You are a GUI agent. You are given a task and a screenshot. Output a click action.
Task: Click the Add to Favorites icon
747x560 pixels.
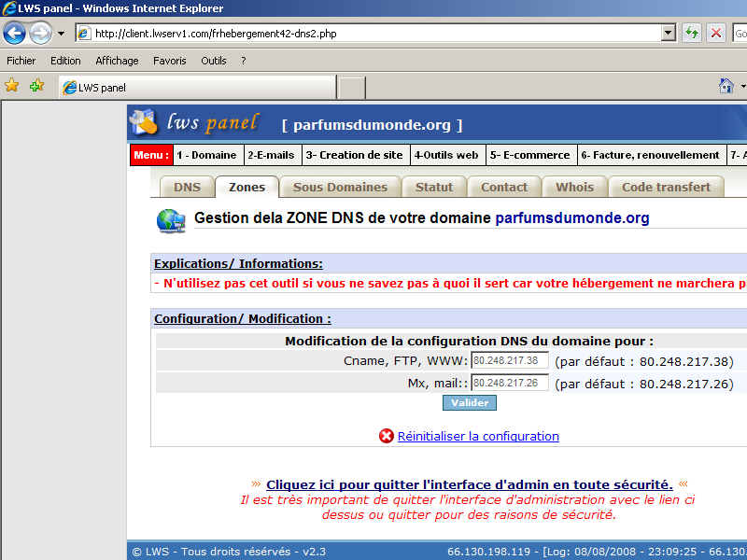pyautogui.click(x=36, y=86)
